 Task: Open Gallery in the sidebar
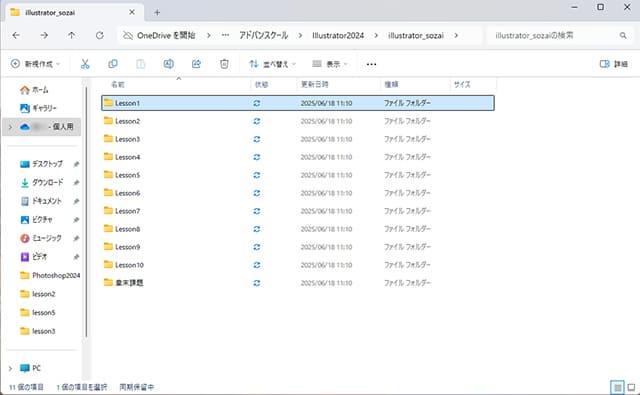click(38, 108)
